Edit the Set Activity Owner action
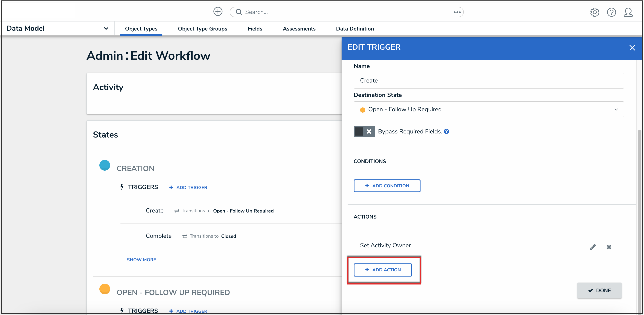This screenshot has width=644, height=315. click(x=593, y=247)
